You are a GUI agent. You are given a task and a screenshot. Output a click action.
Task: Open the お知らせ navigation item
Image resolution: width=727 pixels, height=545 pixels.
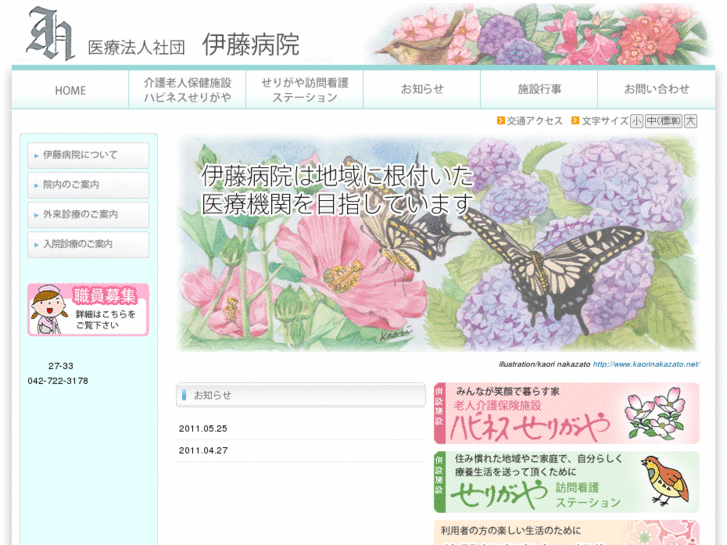[422, 89]
